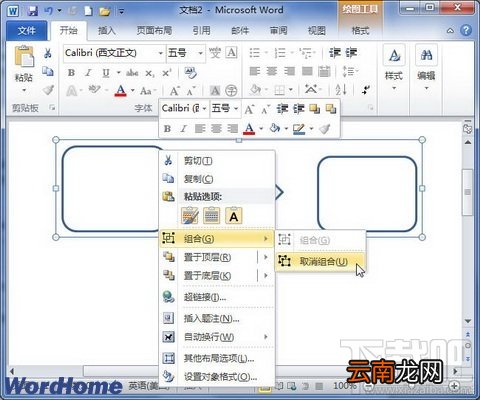480x400 pixels.
Task: Open the ribbon font color dropdown arrow
Action: pyautogui.click(x=133, y=90)
